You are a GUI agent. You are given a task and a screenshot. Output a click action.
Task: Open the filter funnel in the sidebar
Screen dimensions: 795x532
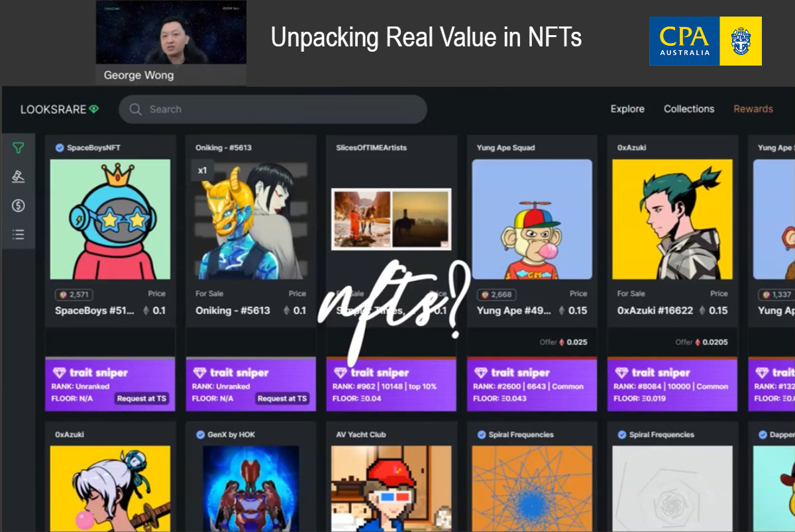(18, 148)
